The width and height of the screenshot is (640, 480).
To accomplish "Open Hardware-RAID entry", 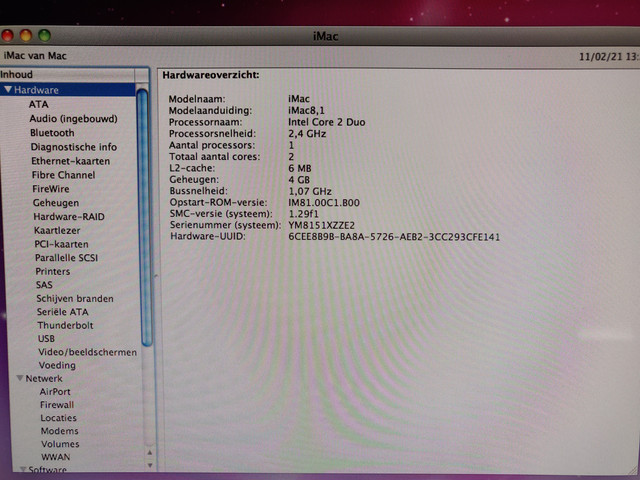I will [x=69, y=217].
